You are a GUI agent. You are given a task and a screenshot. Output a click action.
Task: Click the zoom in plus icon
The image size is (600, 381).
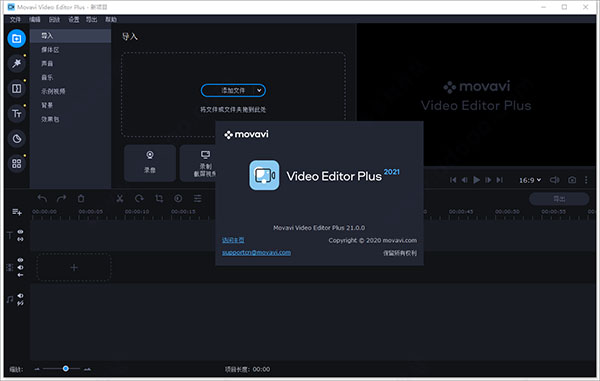(87, 369)
